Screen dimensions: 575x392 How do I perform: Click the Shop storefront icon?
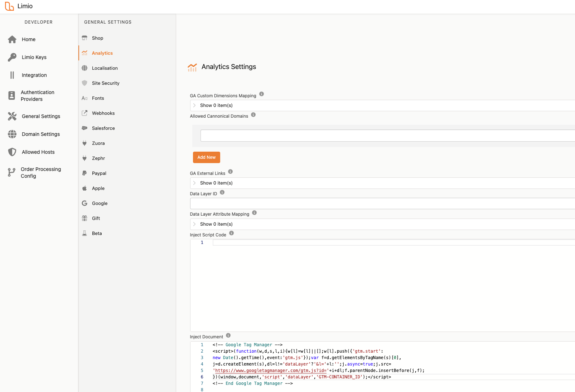point(84,38)
